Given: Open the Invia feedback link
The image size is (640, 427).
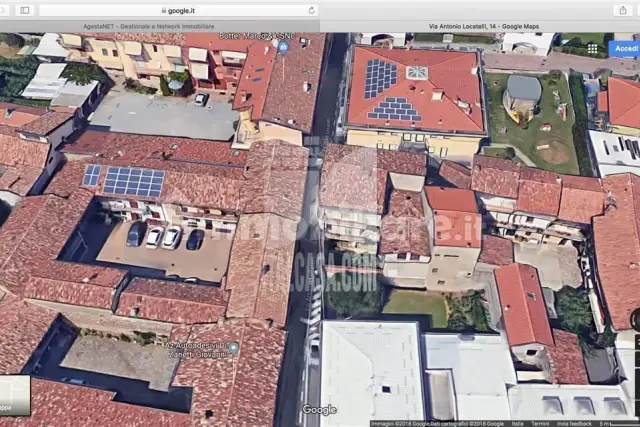Looking at the screenshot, I should click(x=574, y=424).
